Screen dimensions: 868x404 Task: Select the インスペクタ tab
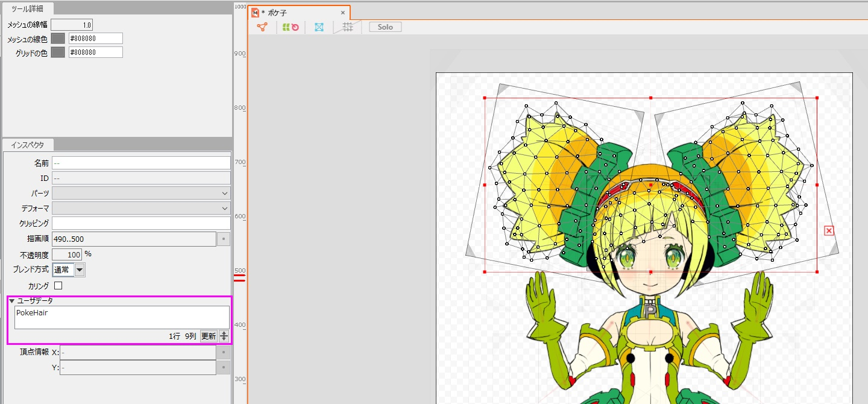(x=28, y=145)
